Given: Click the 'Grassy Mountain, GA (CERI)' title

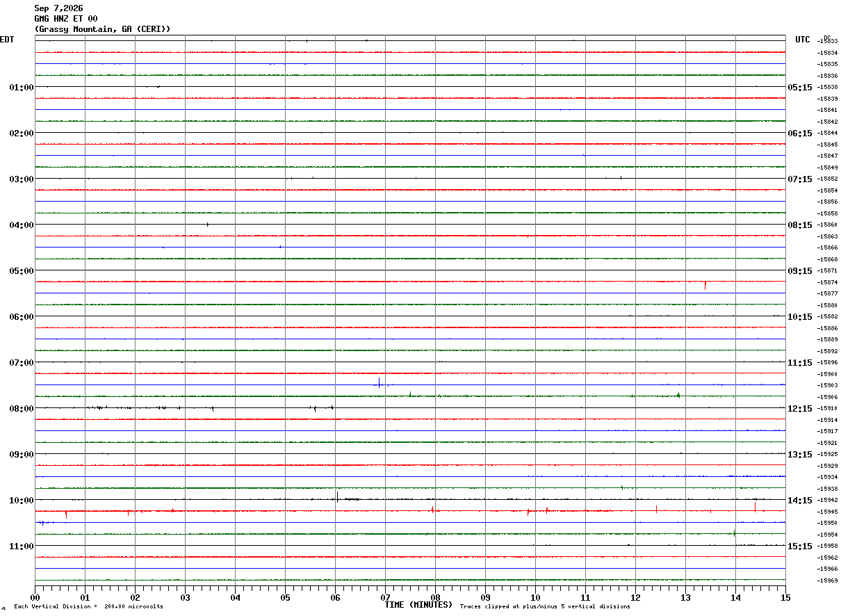Looking at the screenshot, I should click(x=102, y=29).
